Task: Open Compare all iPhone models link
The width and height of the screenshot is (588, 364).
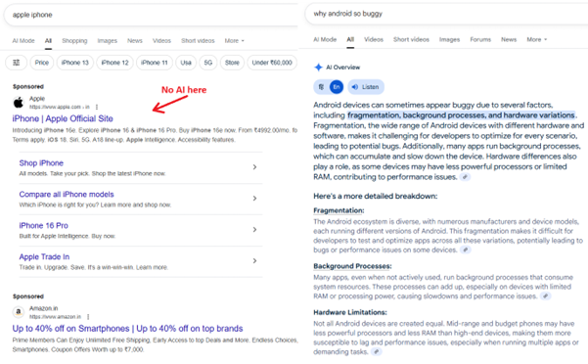Action: pyautogui.click(x=67, y=194)
